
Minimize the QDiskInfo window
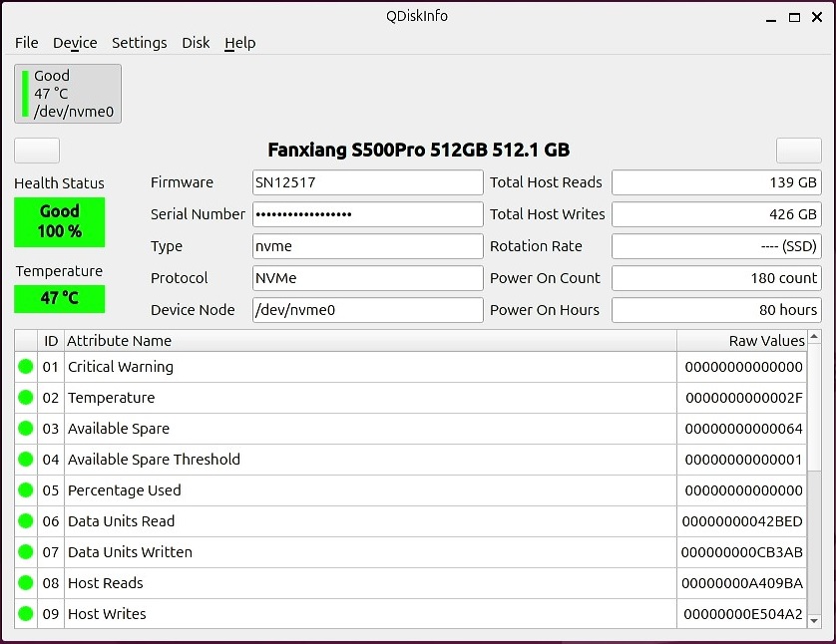tap(771, 18)
